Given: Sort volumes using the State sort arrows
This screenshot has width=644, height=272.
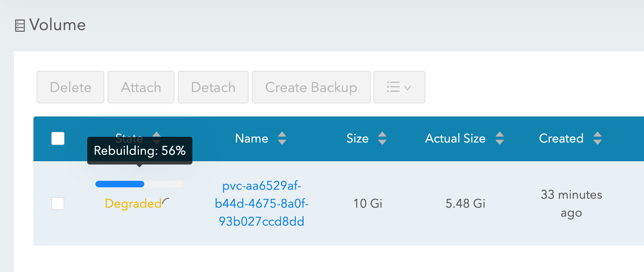Looking at the screenshot, I should pyautogui.click(x=157, y=134).
